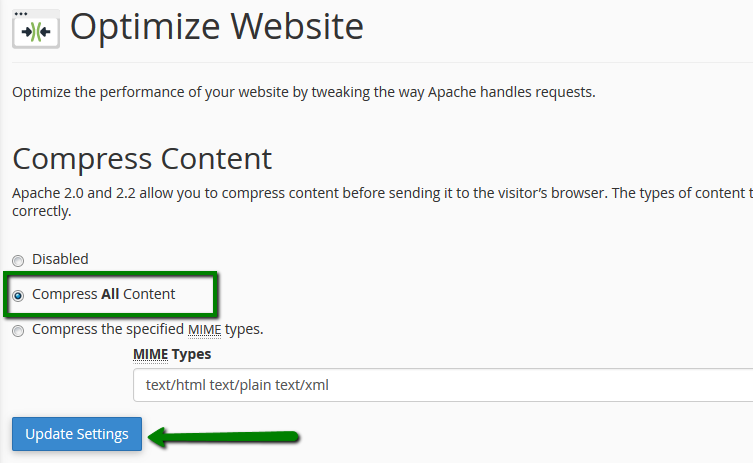
Task: Click the green arrow pointing at Update Settings
Action: (225, 435)
